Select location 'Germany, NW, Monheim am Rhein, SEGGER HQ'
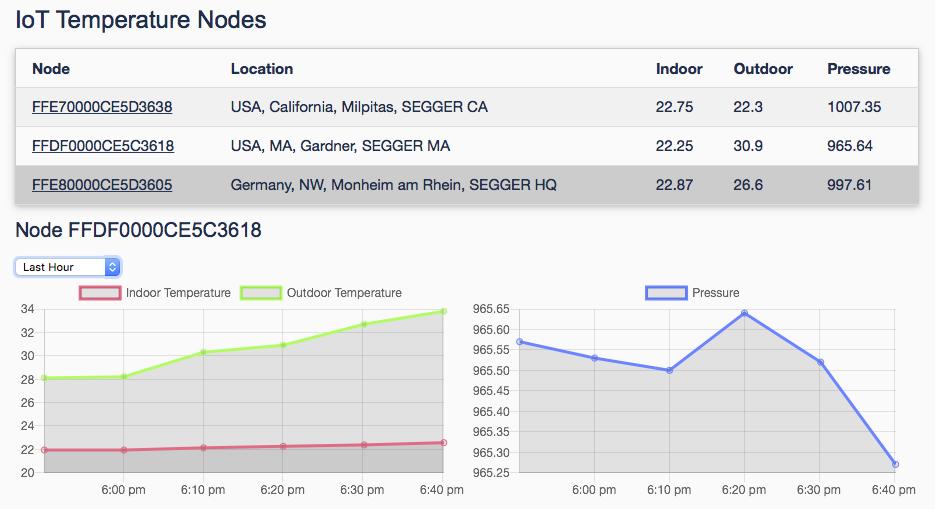935x509 pixels. pyautogui.click(x=394, y=185)
